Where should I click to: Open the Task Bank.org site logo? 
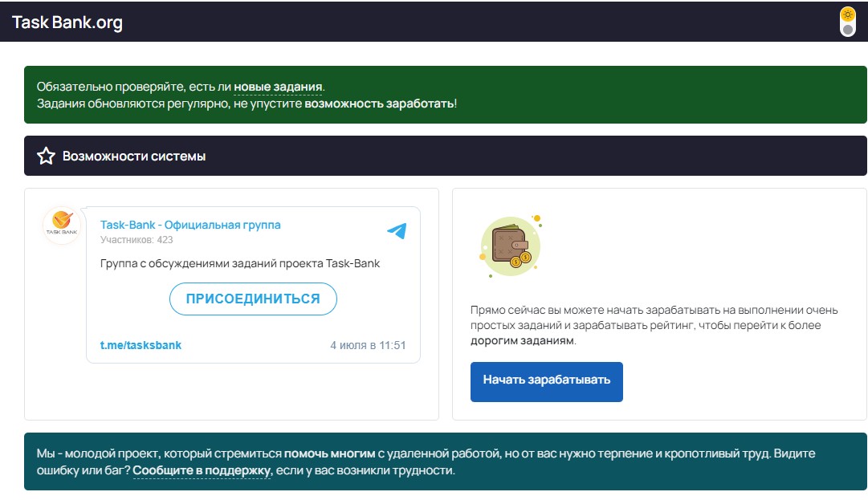[x=67, y=22]
